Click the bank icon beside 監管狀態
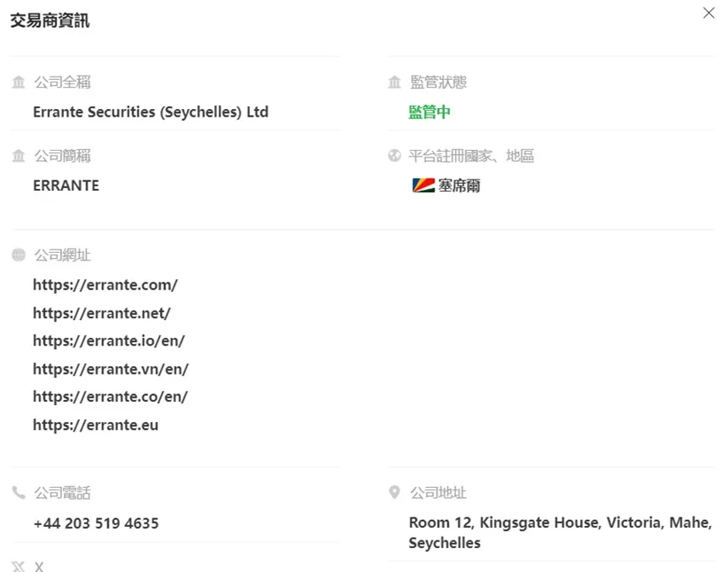The height and width of the screenshot is (572, 728). pos(394,83)
